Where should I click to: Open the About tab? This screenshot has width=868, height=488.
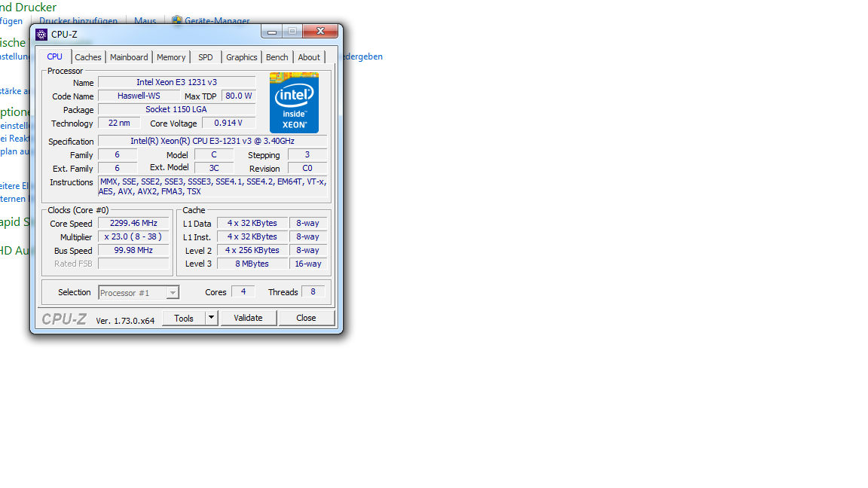[x=309, y=57]
